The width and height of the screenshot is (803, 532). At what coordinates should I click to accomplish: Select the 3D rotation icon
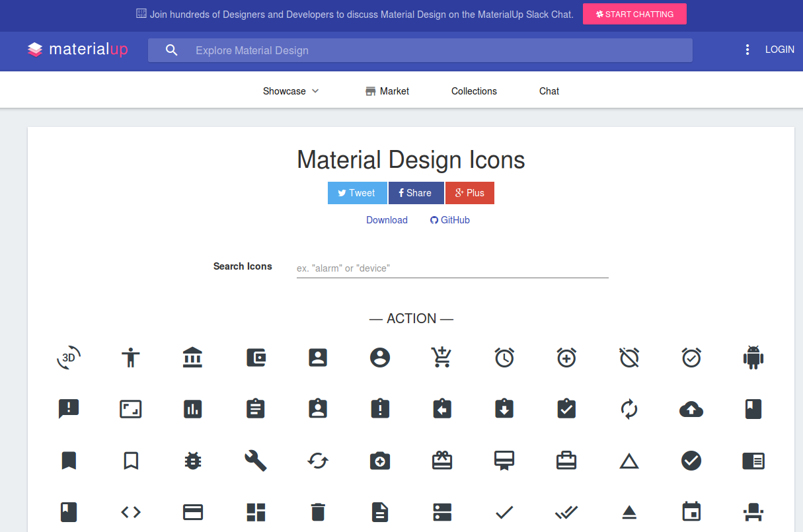coord(69,358)
